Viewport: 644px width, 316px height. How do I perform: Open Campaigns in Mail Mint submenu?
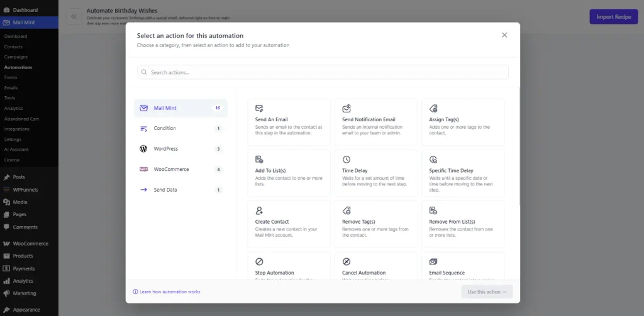tap(16, 57)
